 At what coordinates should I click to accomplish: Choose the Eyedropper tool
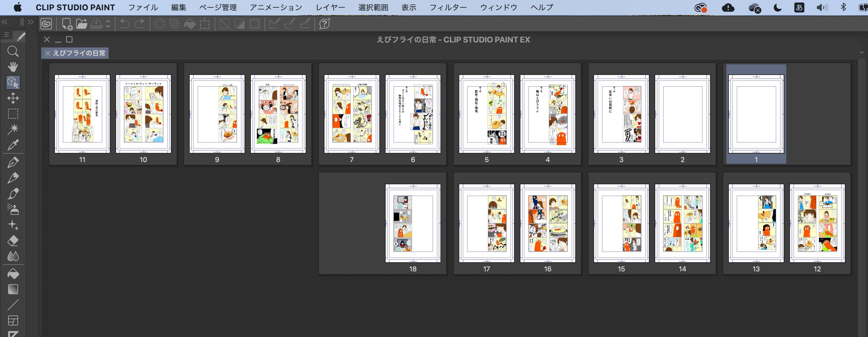[13, 145]
